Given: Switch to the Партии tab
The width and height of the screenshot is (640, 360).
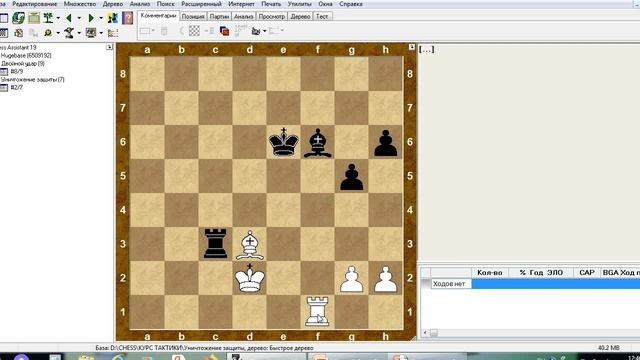Looking at the screenshot, I should point(219,17).
